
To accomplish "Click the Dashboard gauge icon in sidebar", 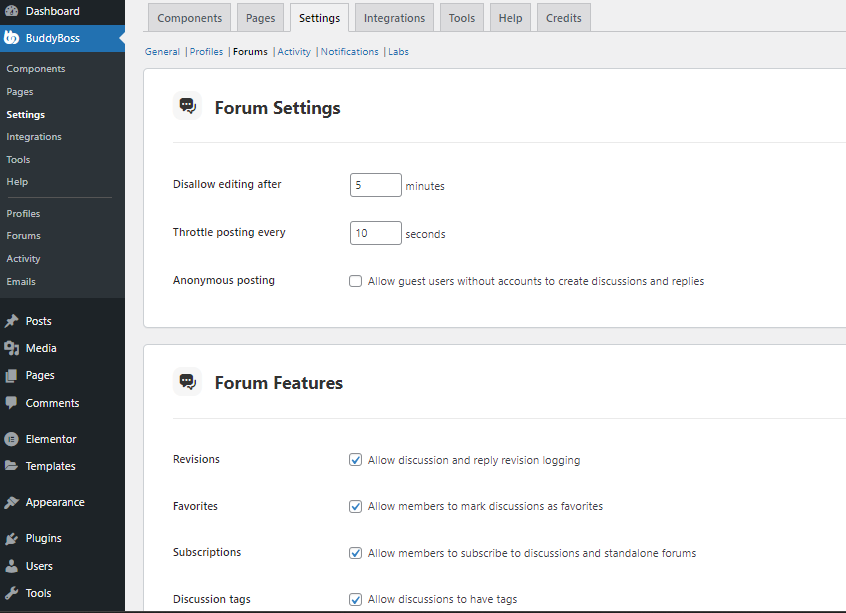I will click(x=11, y=11).
